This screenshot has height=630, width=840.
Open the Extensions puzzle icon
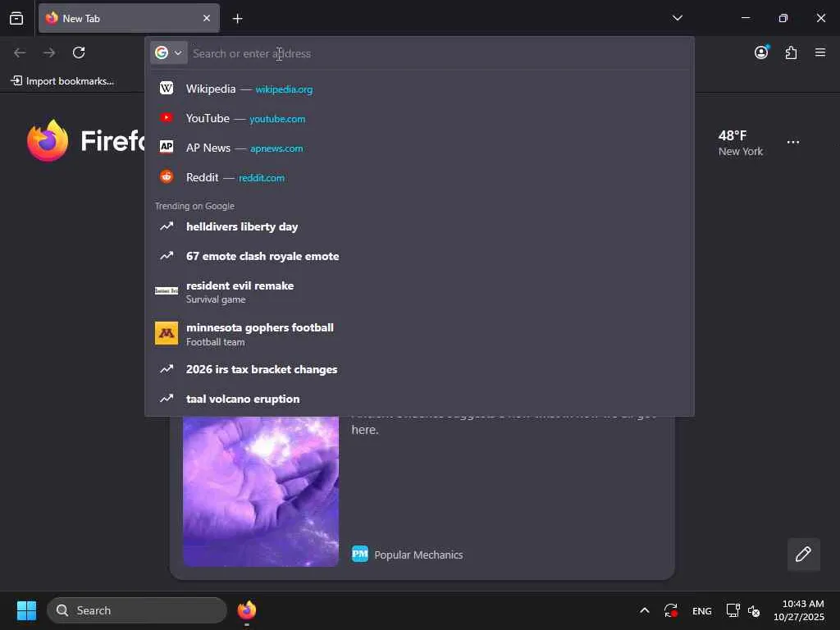(791, 52)
